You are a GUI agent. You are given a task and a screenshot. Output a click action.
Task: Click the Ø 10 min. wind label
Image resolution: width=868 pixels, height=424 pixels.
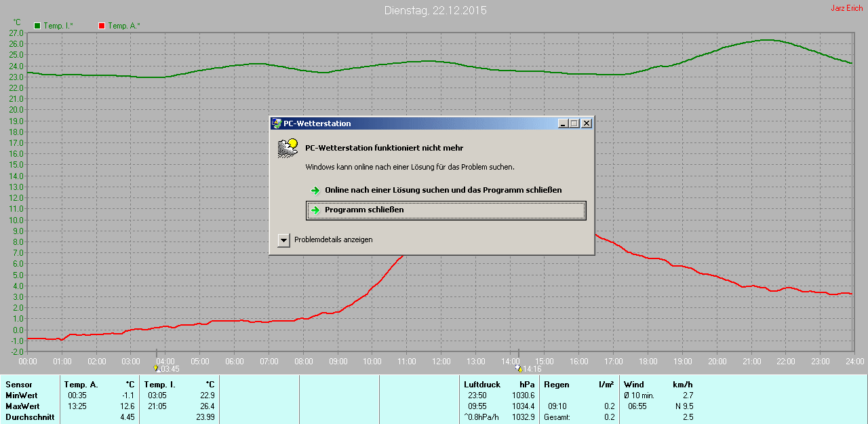(639, 396)
